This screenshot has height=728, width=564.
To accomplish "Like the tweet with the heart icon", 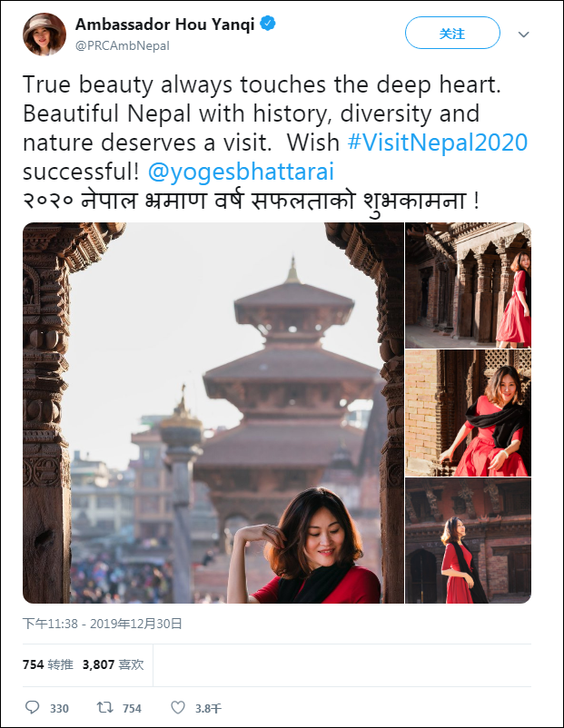I will [178, 707].
